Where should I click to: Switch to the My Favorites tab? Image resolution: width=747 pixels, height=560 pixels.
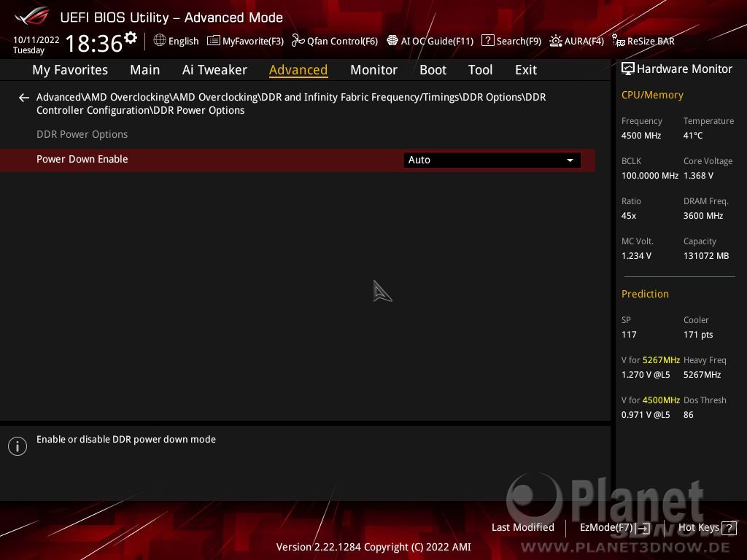pos(70,70)
